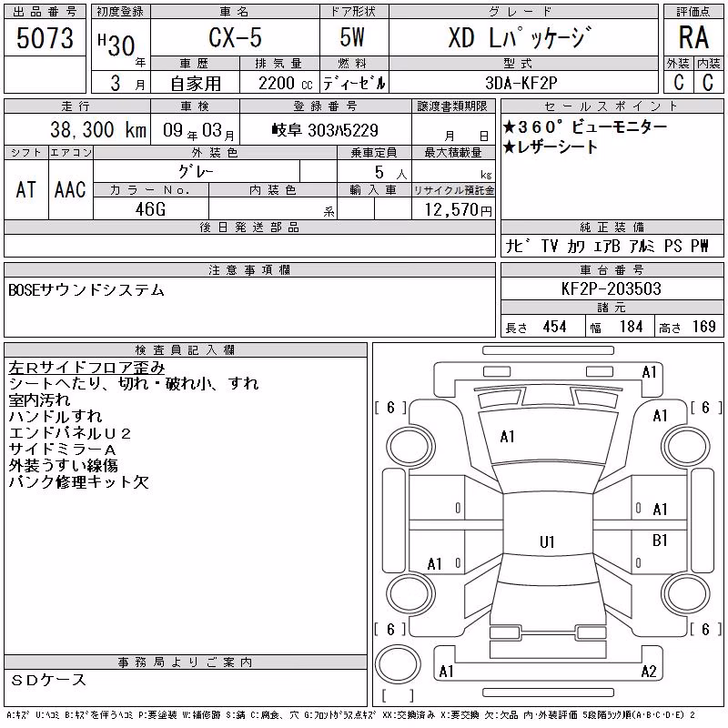The height and width of the screenshot is (728, 728).
Task: Select the 事務局よりご案内 header
Action: 186,662
